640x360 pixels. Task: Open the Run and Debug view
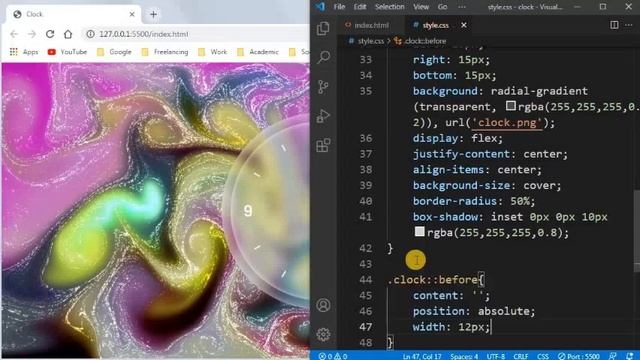(323, 116)
